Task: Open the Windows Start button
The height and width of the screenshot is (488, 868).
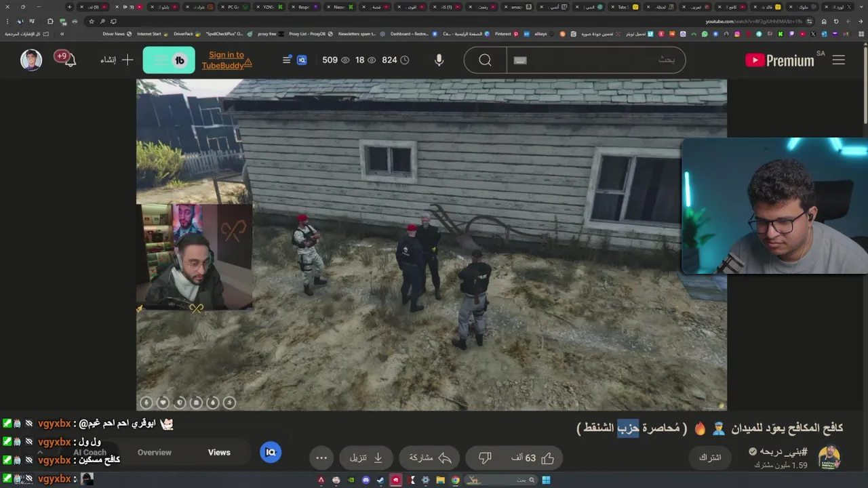Action: [x=546, y=480]
